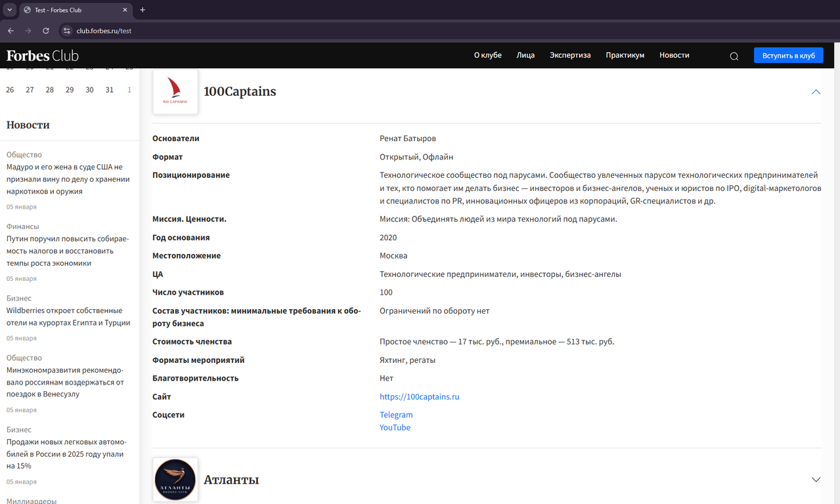Open the tab search dropdown arrow
The image size is (840, 504).
point(9,10)
